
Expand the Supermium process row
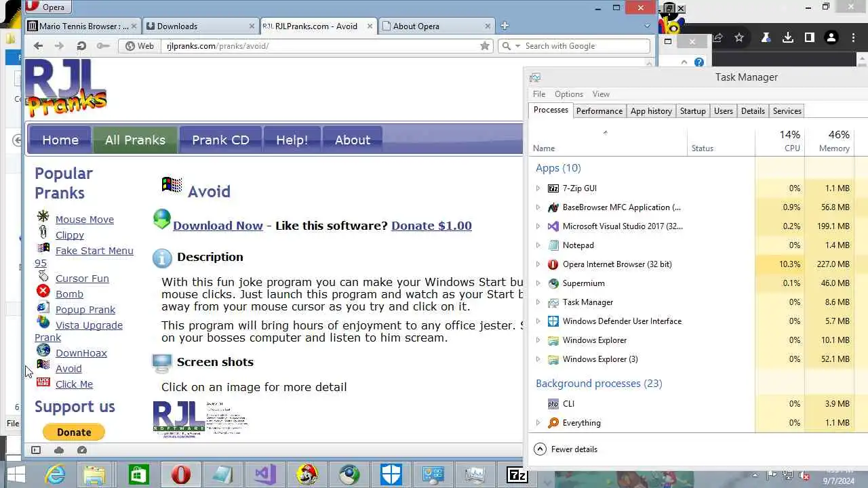click(x=538, y=283)
